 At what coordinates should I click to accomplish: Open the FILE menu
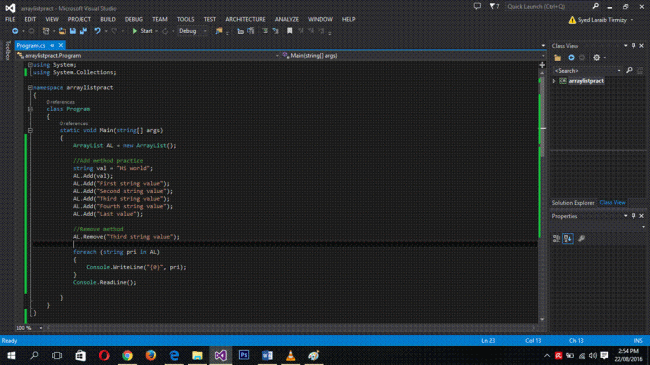[x=10, y=19]
